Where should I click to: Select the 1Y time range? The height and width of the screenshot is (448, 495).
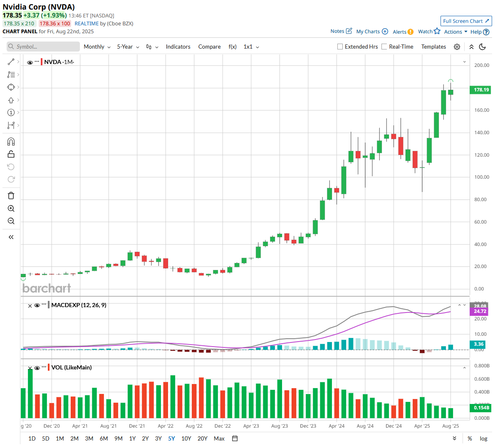point(132,438)
